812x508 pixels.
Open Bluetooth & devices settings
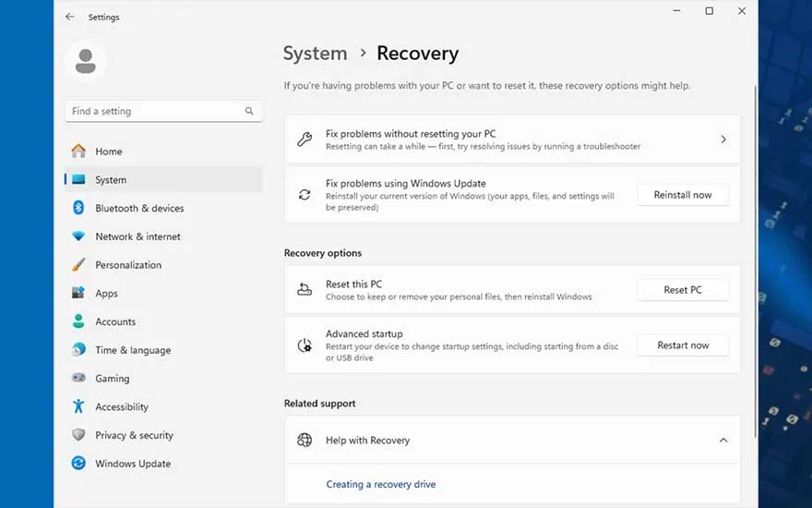point(139,209)
